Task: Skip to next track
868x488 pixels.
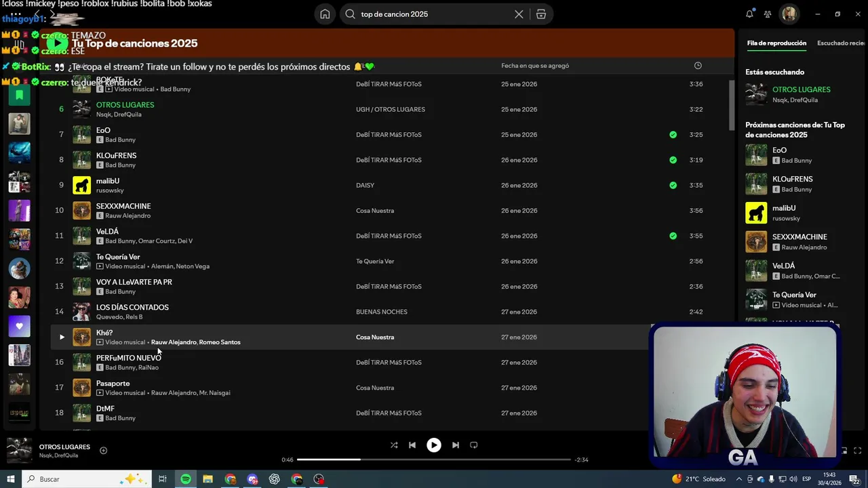Action: [456, 445]
